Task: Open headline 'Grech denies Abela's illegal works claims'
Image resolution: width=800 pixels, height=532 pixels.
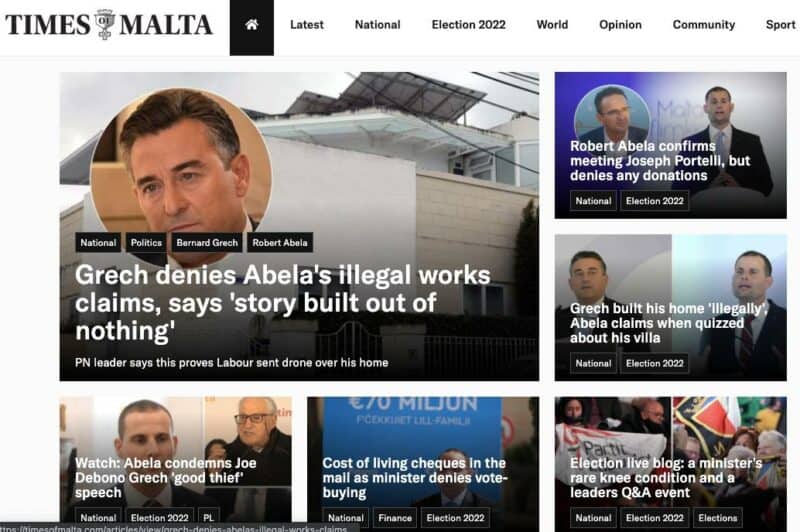Action: tap(283, 302)
